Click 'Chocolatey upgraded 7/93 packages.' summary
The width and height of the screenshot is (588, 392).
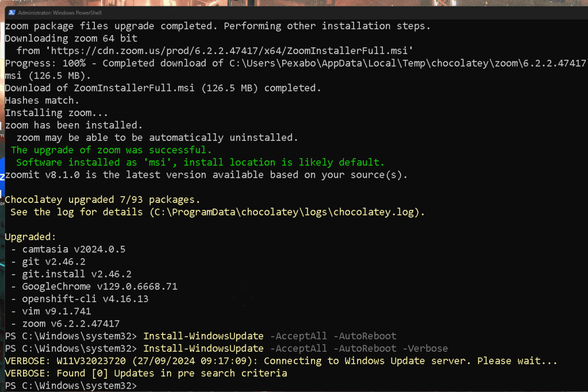[x=102, y=199]
